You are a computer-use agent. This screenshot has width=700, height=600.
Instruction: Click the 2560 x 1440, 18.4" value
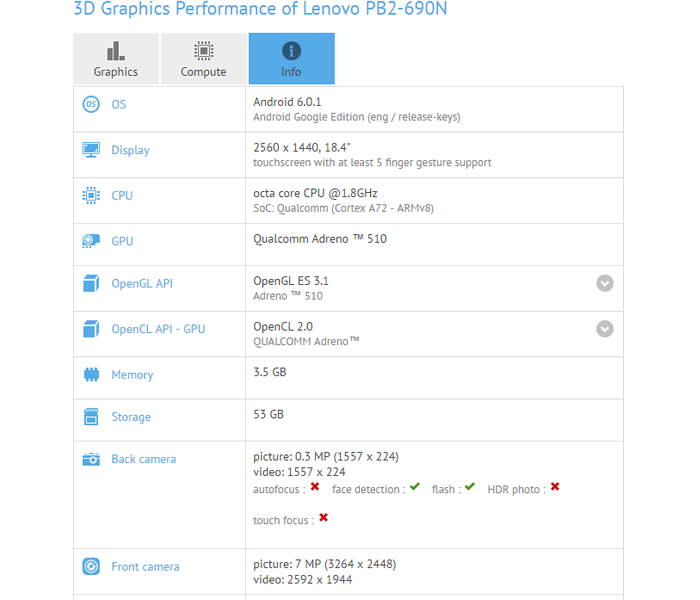pos(302,147)
